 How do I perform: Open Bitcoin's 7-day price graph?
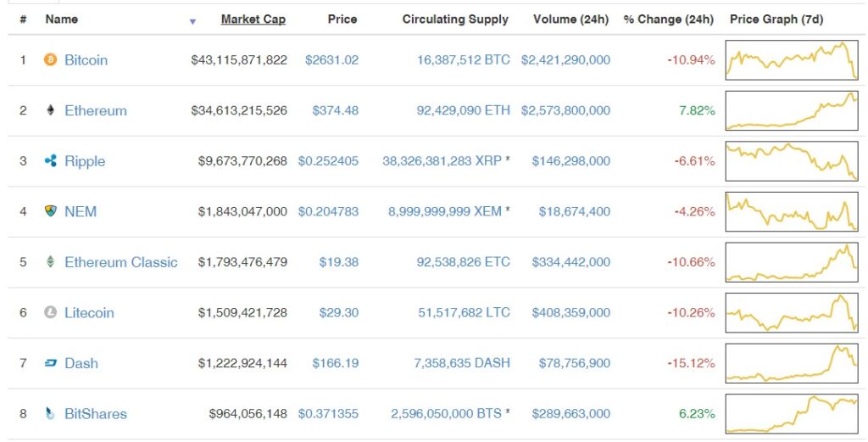792,61
